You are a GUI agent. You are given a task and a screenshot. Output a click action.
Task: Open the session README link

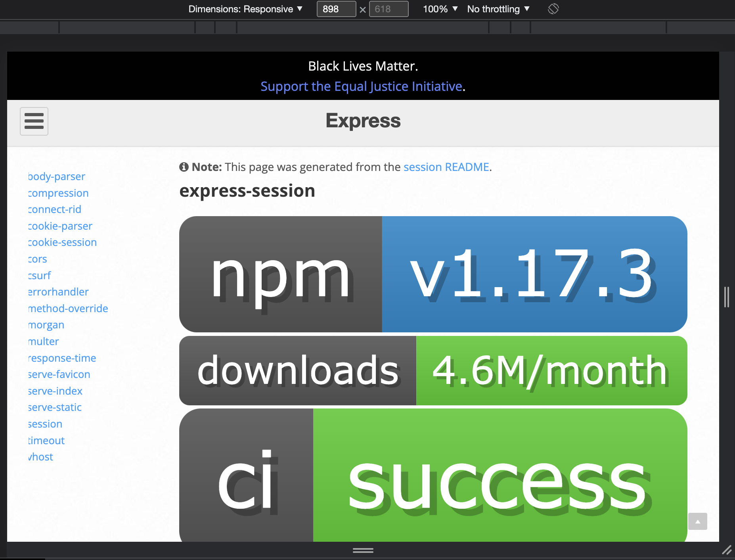446,167
